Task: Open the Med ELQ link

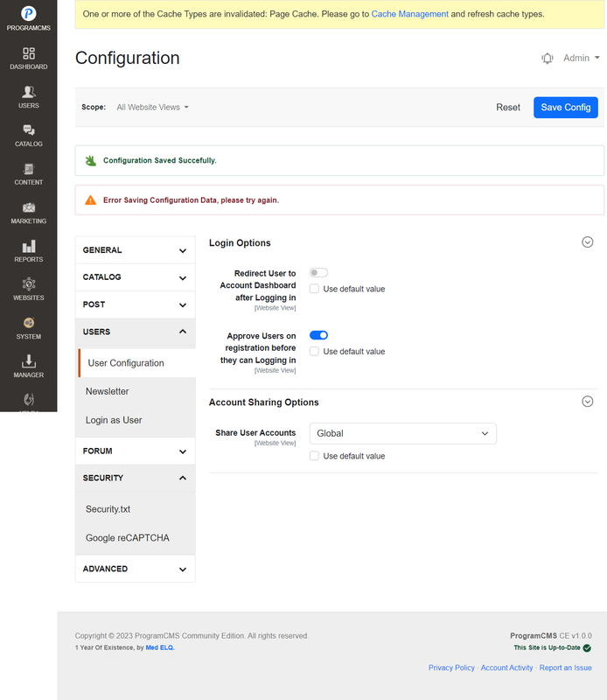Action: (x=160, y=647)
